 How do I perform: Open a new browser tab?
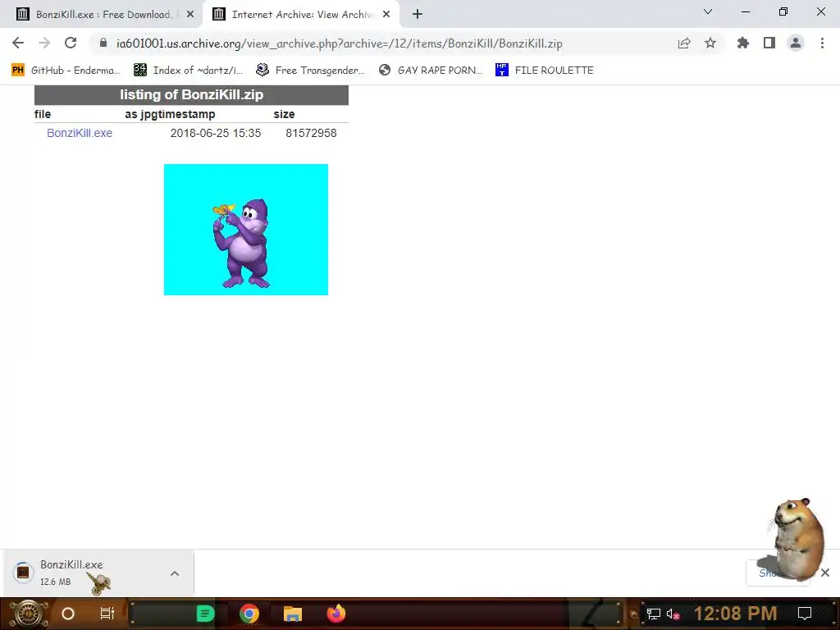[418, 15]
